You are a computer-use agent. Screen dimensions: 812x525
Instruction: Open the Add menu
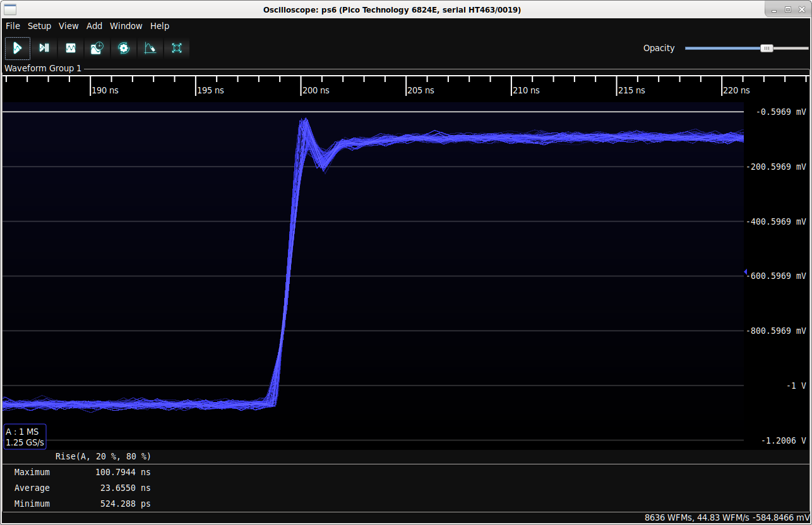pos(94,26)
